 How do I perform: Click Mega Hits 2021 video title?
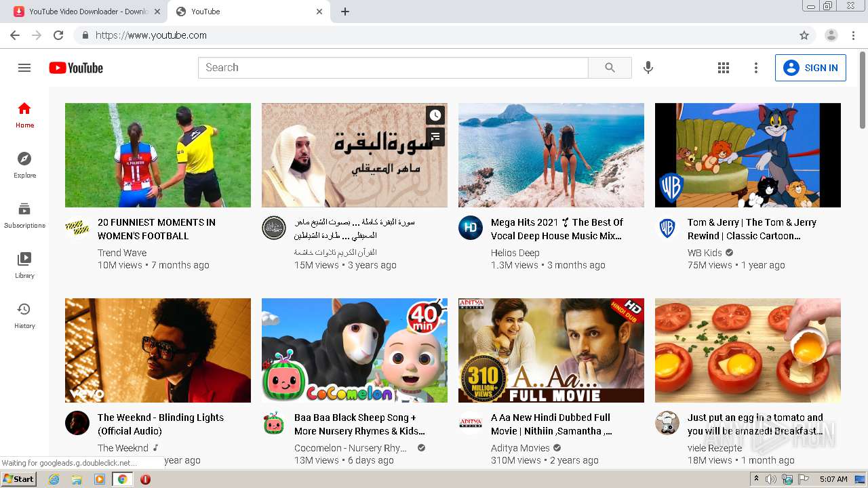tap(557, 229)
